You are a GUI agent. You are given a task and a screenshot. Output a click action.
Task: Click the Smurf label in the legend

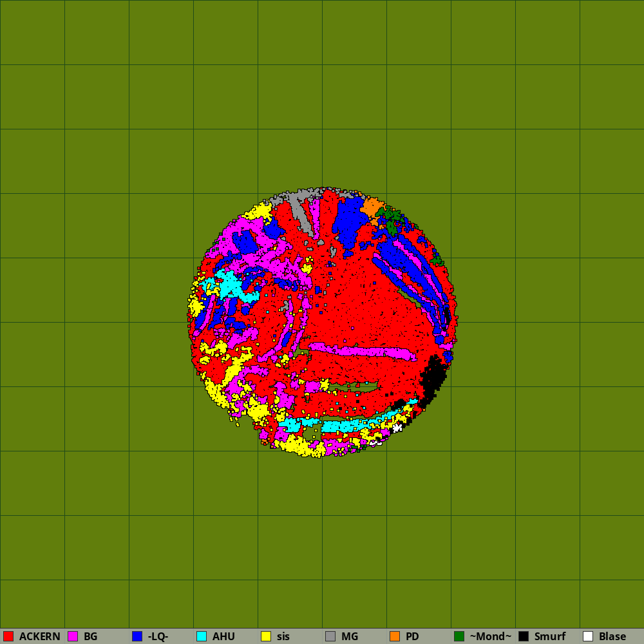549,636
